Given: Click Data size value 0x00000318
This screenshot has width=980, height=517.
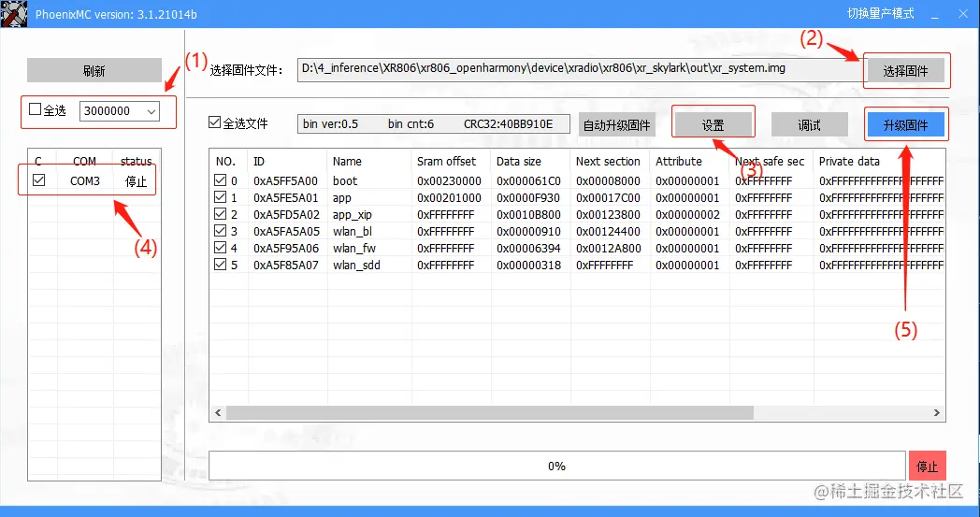Looking at the screenshot, I should coord(528,266).
